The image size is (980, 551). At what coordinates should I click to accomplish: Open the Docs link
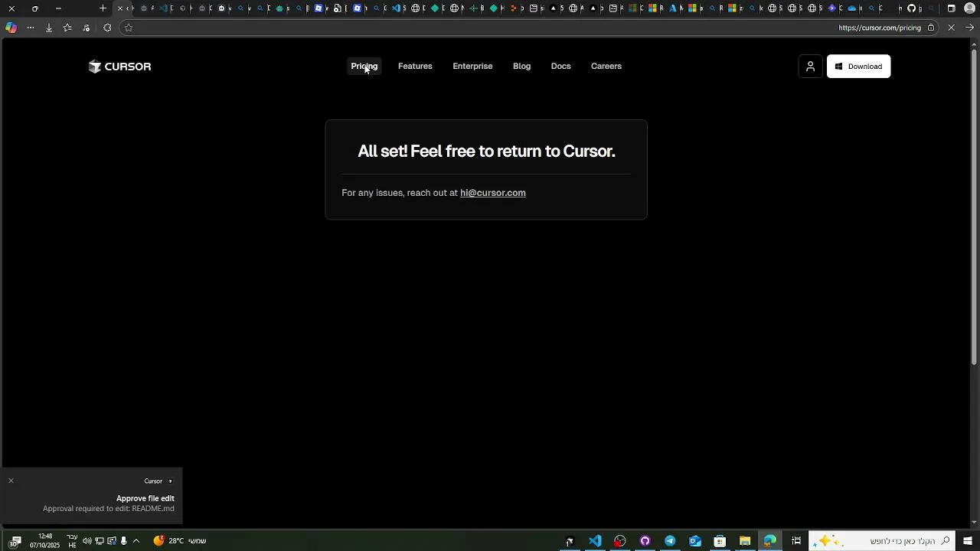tap(561, 67)
